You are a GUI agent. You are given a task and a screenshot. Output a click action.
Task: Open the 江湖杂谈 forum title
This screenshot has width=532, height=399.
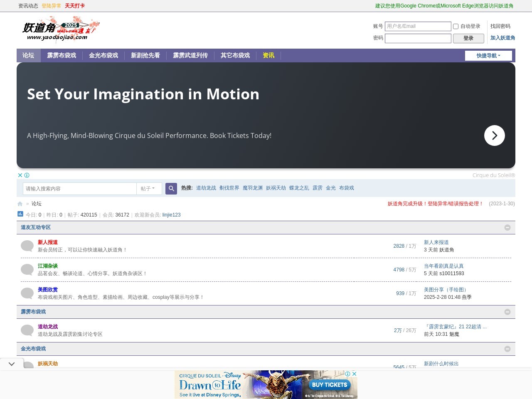pos(48,266)
